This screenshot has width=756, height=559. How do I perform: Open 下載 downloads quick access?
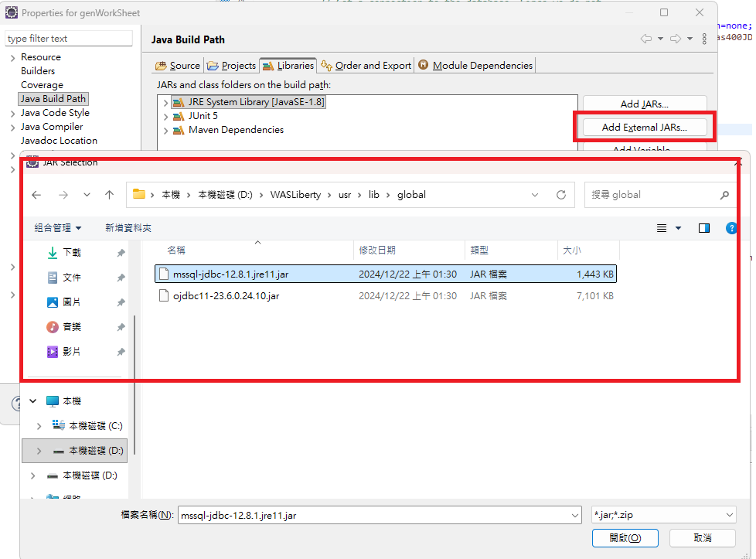(x=72, y=253)
